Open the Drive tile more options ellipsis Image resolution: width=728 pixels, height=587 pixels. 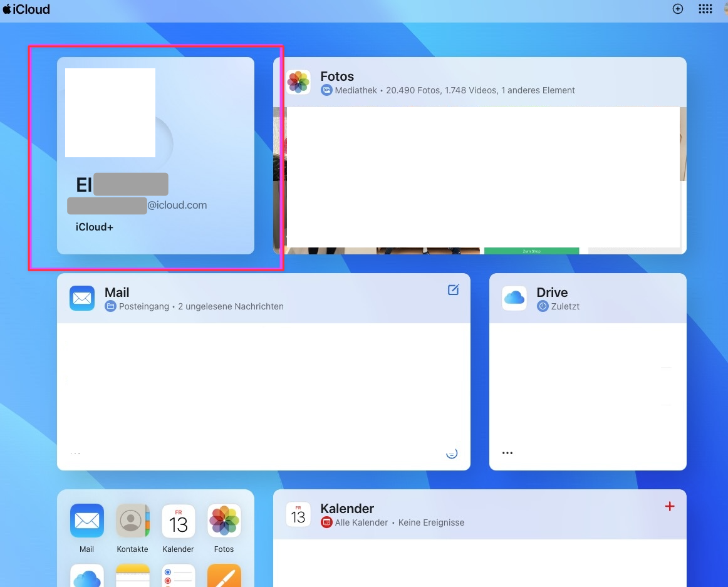tap(507, 453)
